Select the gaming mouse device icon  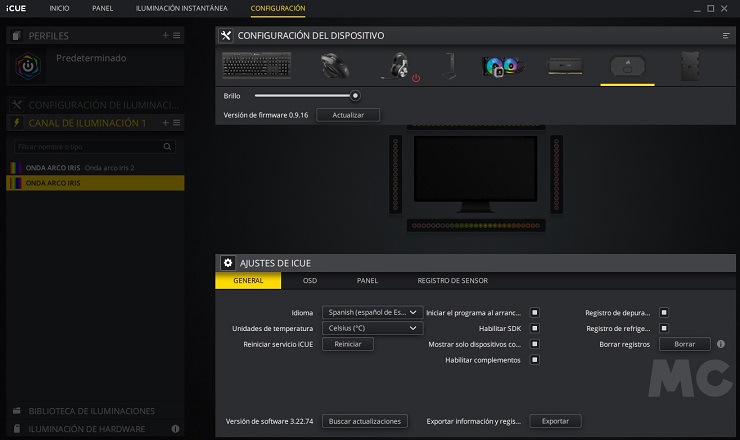tap(335, 66)
